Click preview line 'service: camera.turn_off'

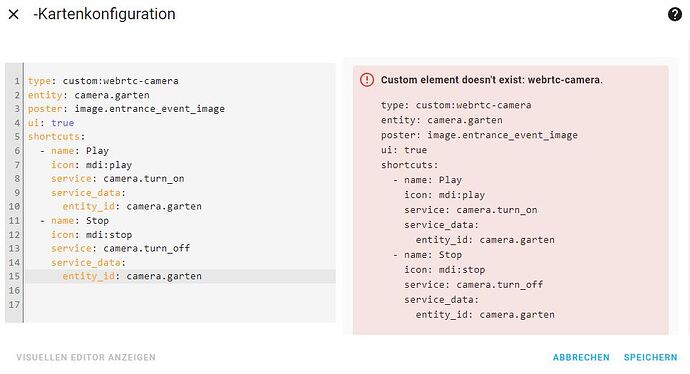click(x=473, y=285)
